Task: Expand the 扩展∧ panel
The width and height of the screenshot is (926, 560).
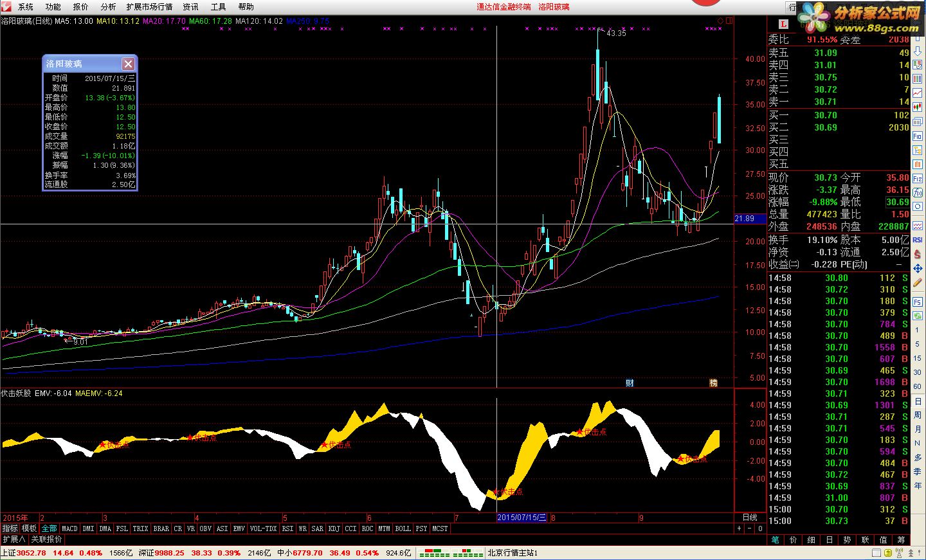Action: point(14,539)
